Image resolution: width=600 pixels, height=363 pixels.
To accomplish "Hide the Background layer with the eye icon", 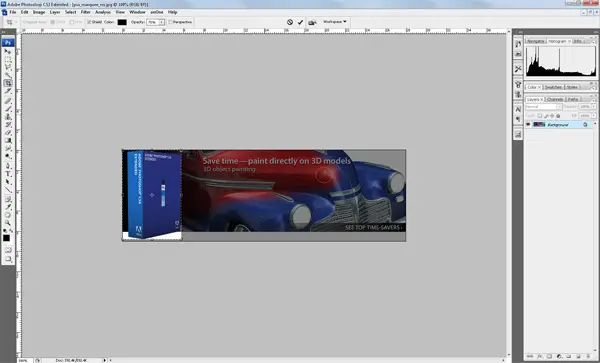I will 528,125.
